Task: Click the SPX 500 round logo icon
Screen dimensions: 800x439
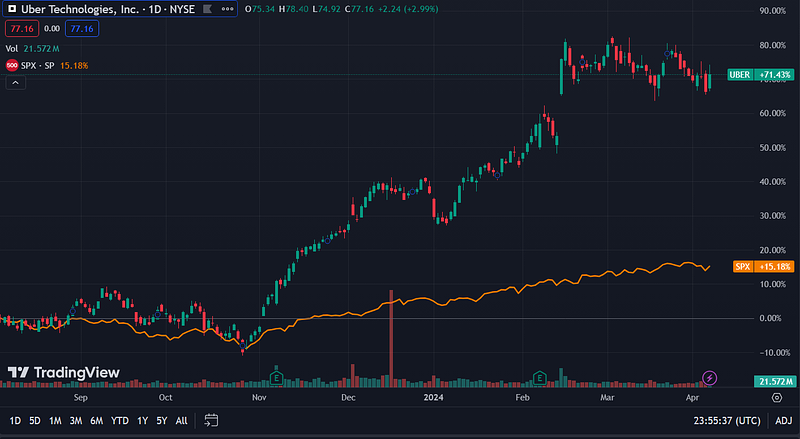Action: click(12, 65)
